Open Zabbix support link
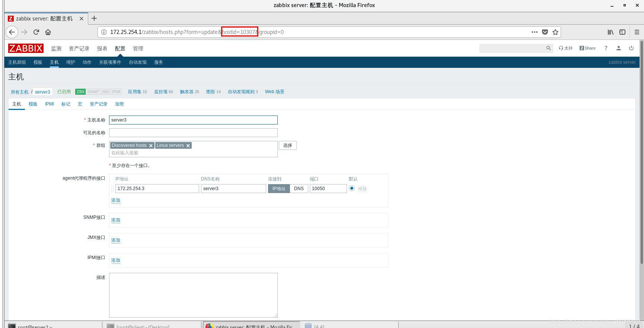644x328 pixels. (565, 48)
